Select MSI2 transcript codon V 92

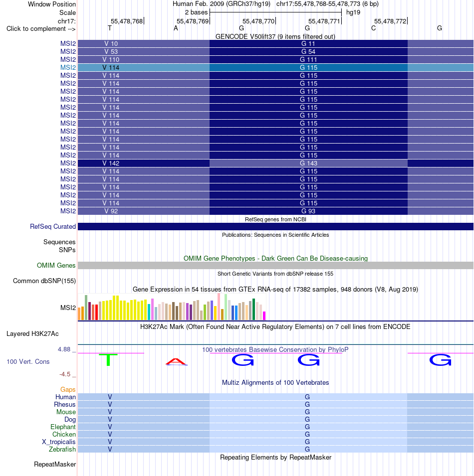(x=111, y=211)
